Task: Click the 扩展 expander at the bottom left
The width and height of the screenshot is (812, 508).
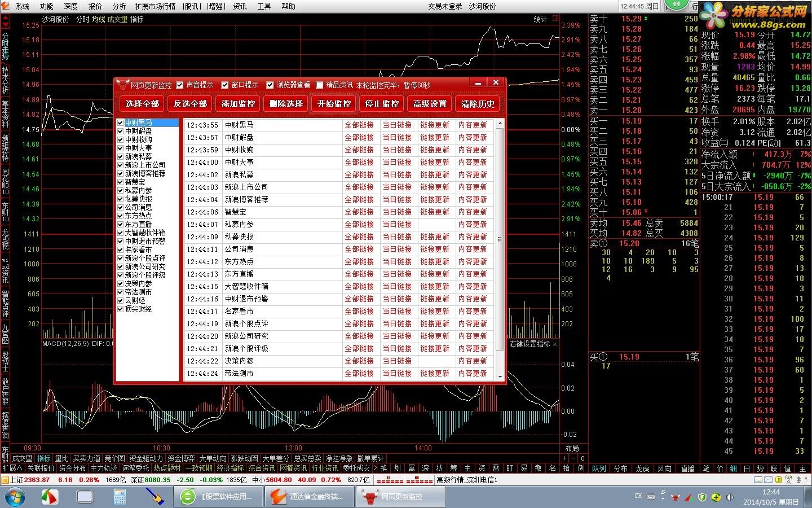Action: click(x=12, y=468)
